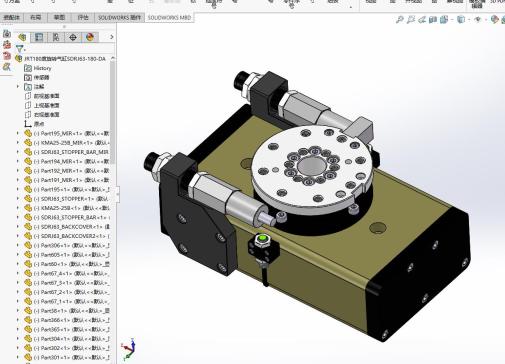Image resolution: width=505 pixels, height=364 pixels.
Task: Open the FeatureManager design tree tab
Action: [22, 37]
